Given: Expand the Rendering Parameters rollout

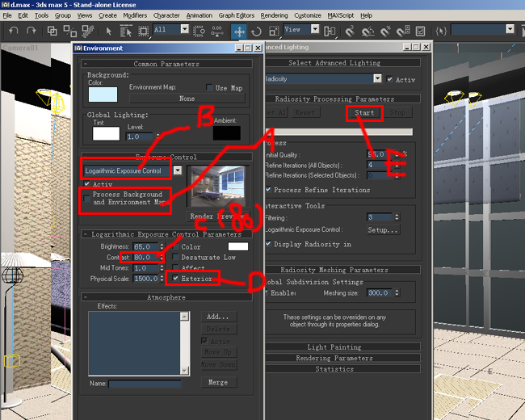Looking at the screenshot, I should pos(334,358).
